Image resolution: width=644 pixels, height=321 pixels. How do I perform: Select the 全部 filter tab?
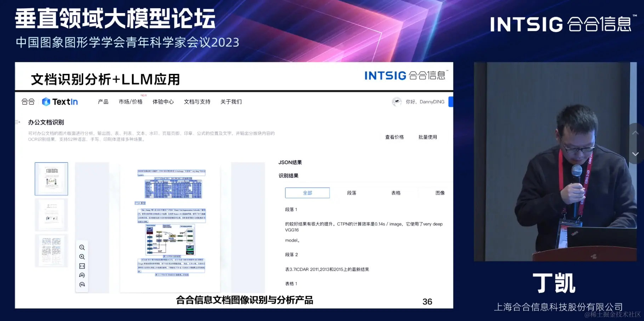click(x=307, y=193)
